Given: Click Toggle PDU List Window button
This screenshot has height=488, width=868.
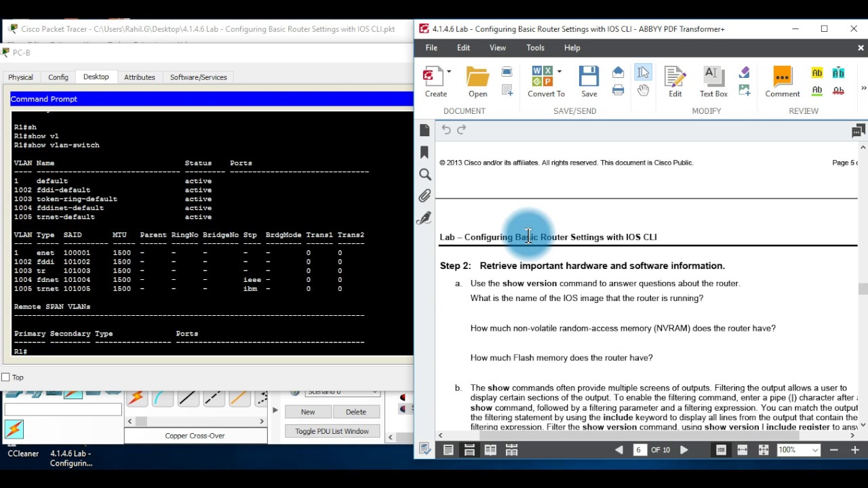Looking at the screenshot, I should [x=332, y=431].
